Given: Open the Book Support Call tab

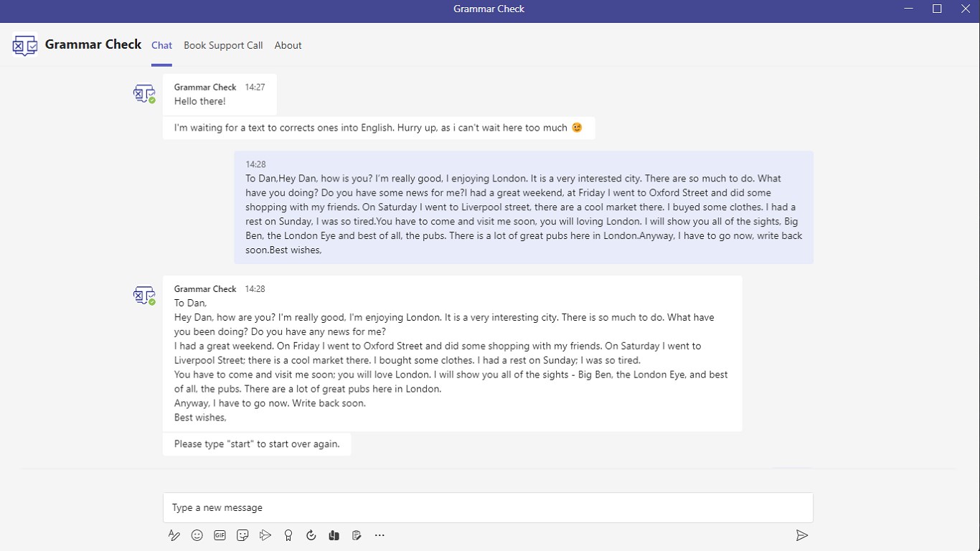Looking at the screenshot, I should 223,45.
